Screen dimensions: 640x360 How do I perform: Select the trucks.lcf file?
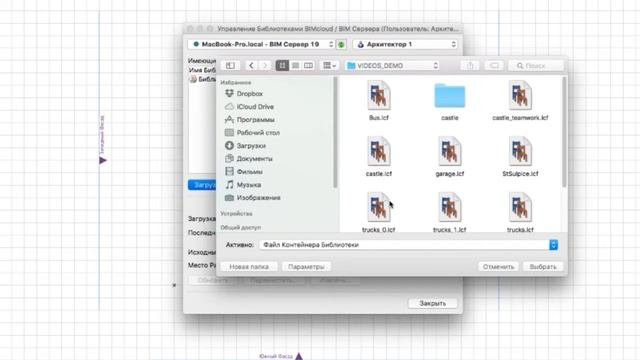click(520, 213)
